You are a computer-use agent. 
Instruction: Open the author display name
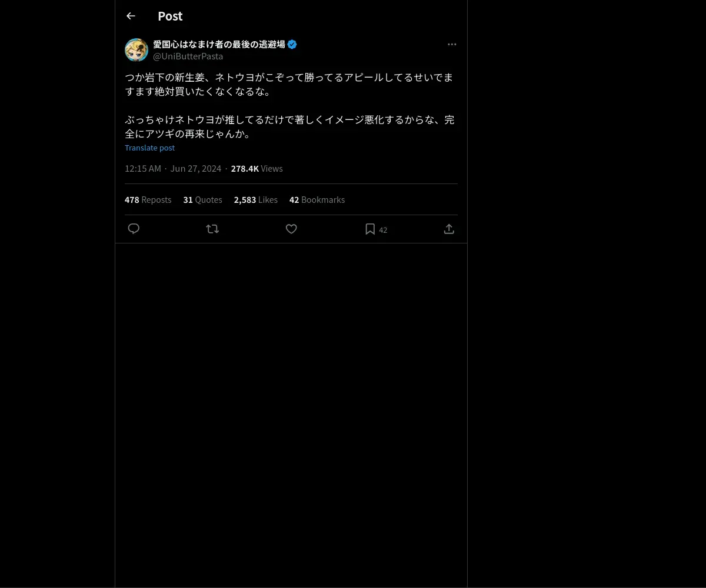point(219,44)
